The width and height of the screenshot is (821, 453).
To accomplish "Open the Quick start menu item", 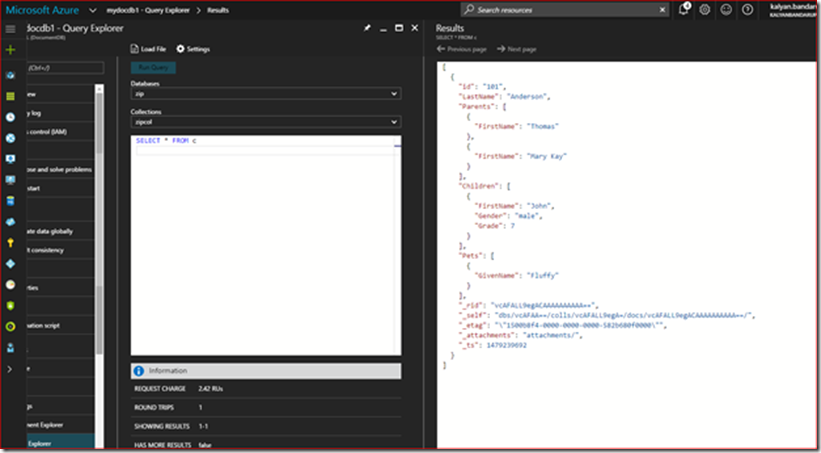I will point(60,189).
